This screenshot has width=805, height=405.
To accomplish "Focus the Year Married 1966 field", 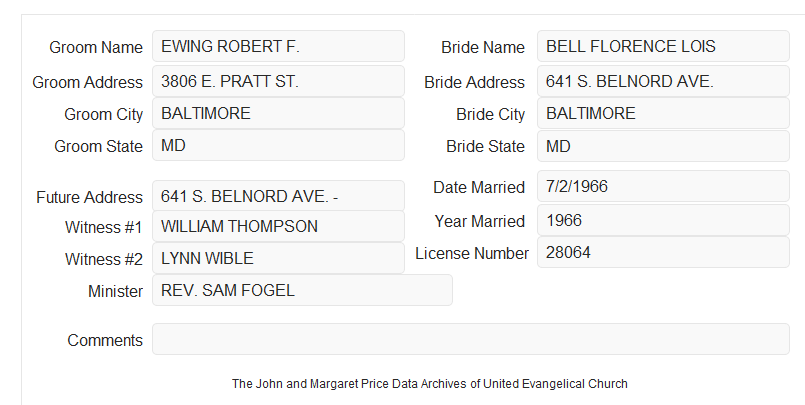I will (x=663, y=220).
